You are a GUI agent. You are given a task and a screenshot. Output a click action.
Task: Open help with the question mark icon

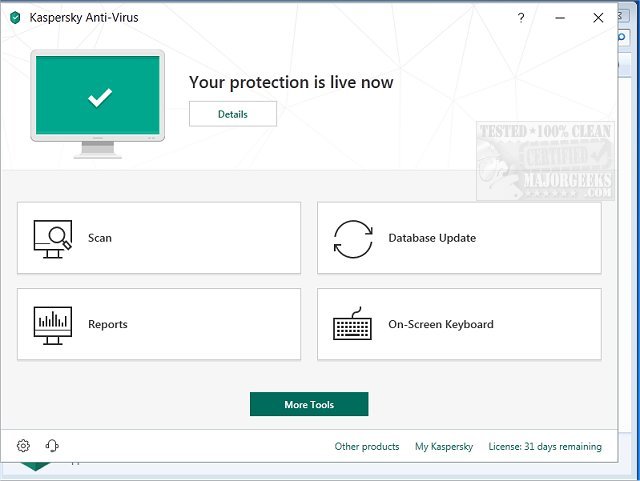point(521,18)
